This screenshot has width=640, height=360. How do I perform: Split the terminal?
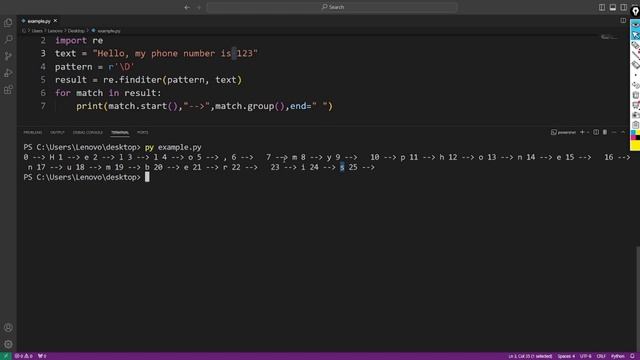tap(596, 132)
